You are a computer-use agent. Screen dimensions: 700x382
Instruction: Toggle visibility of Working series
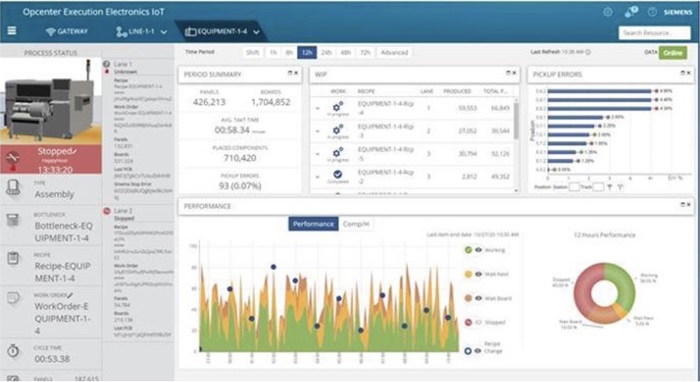coord(478,250)
